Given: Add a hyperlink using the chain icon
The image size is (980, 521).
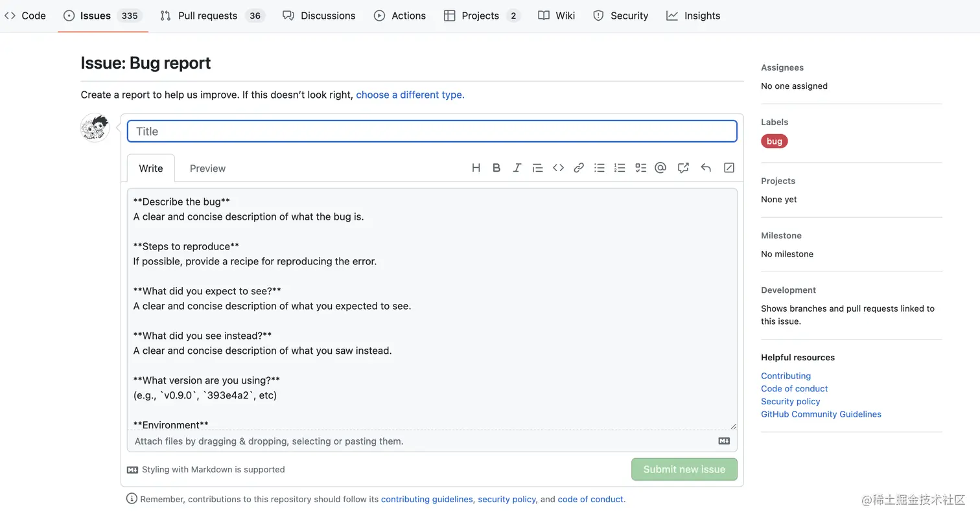Looking at the screenshot, I should 579,168.
